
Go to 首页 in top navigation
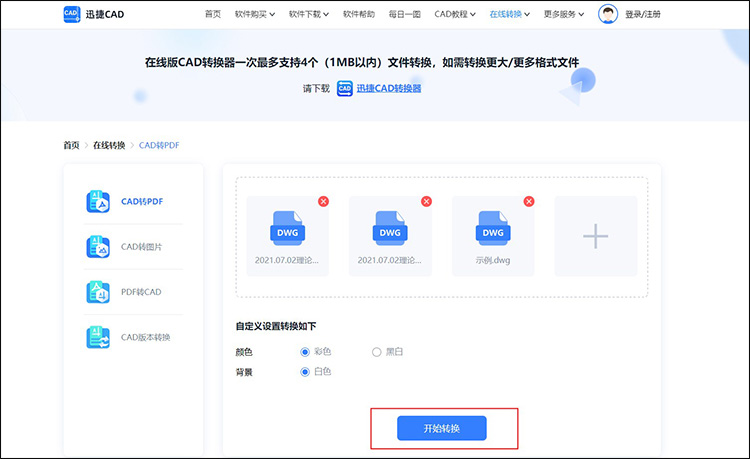pyautogui.click(x=213, y=14)
